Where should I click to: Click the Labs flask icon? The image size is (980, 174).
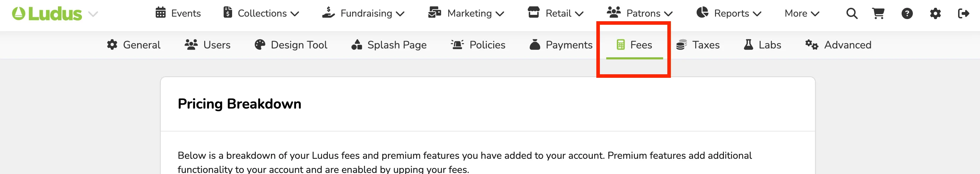748,45
